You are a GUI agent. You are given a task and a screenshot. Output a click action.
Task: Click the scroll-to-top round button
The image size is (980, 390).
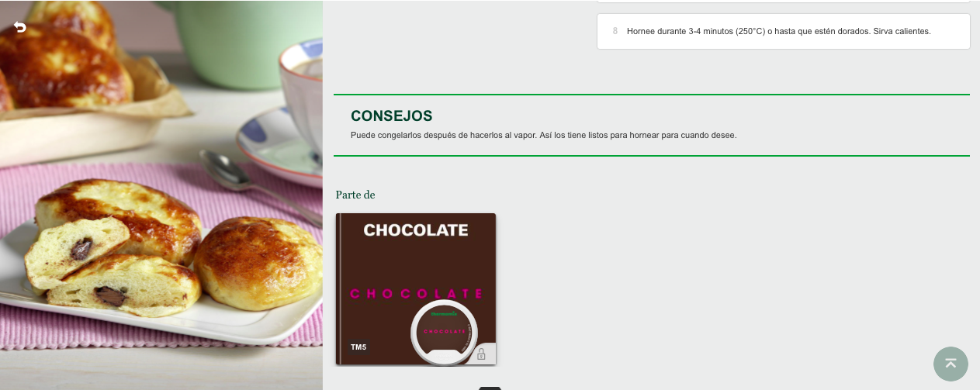(x=951, y=364)
